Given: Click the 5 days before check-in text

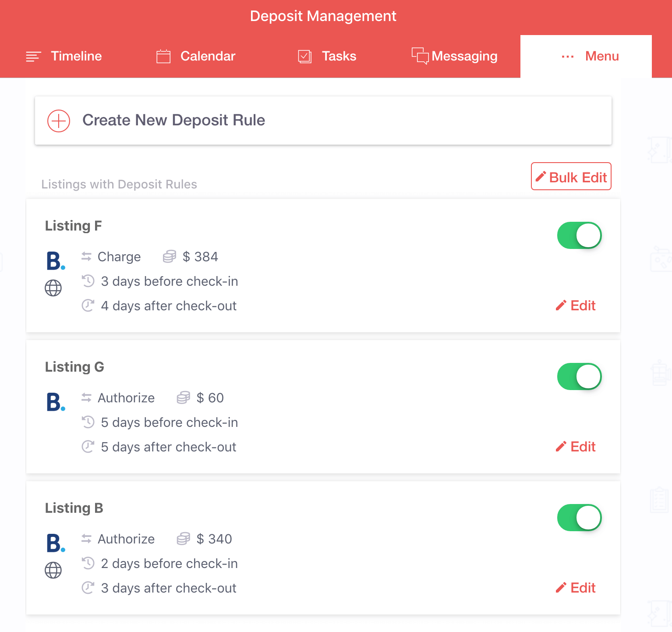Looking at the screenshot, I should point(170,423).
